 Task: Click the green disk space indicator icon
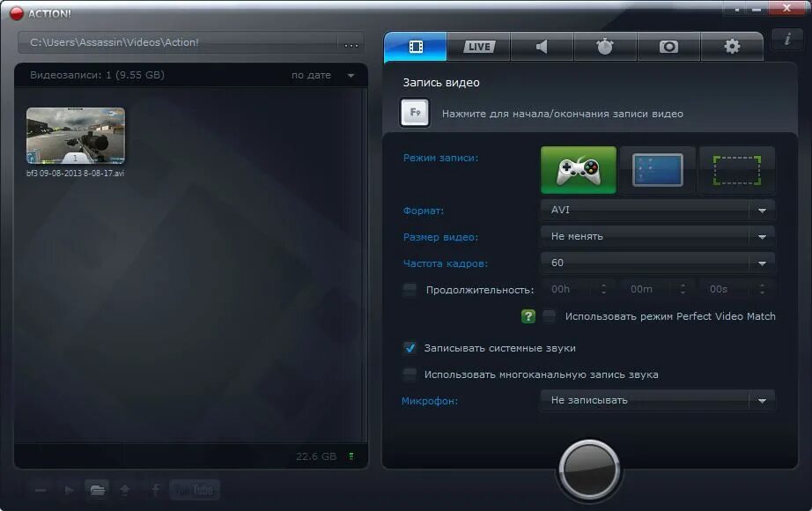(351, 456)
